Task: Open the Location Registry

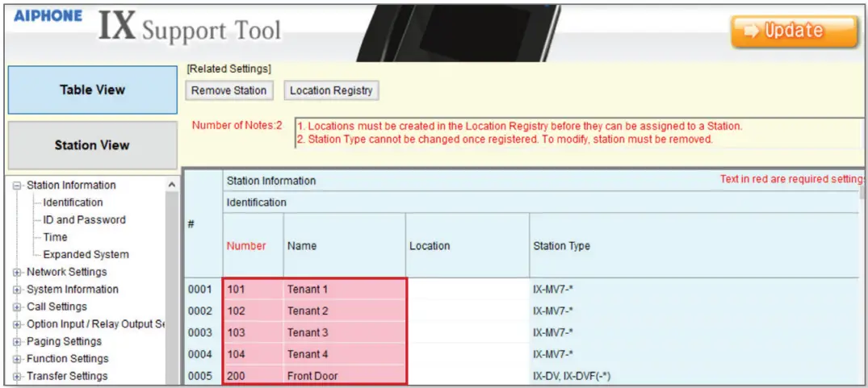Action: click(x=331, y=90)
